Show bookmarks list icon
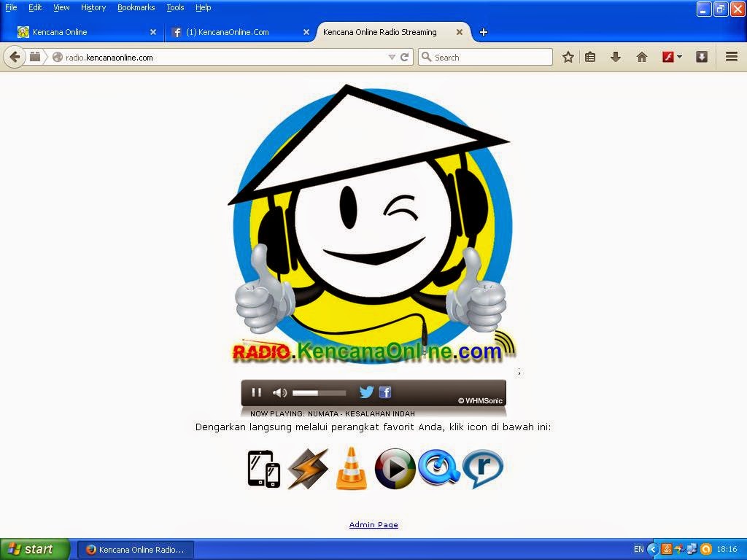747x560 pixels. (x=590, y=57)
